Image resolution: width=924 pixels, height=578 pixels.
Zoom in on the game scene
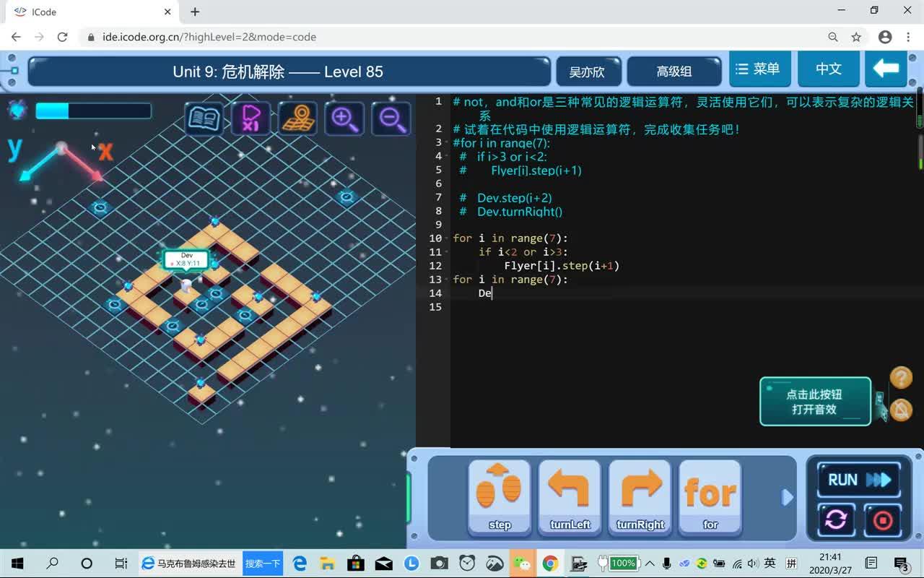[x=344, y=120]
